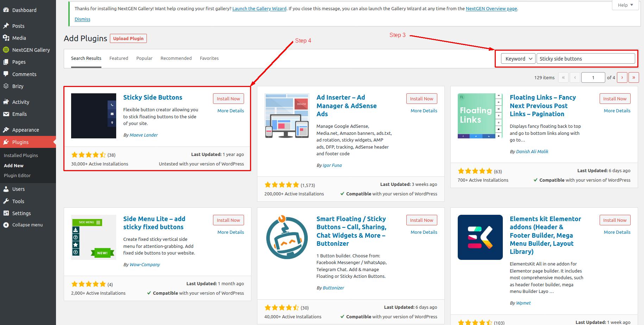Install the Elements kit Elementor addons
The width and height of the screenshot is (644, 325).
(615, 220)
